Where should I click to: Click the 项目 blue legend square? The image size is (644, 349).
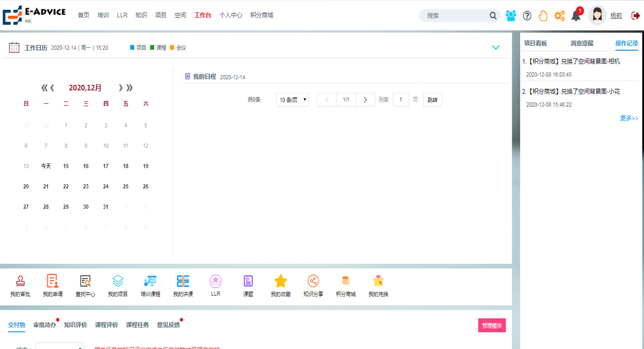(x=132, y=47)
